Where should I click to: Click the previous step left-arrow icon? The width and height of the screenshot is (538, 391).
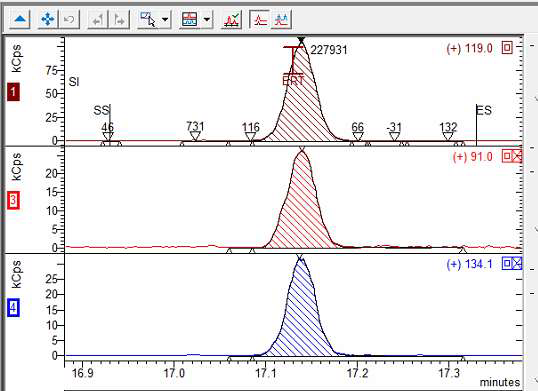98,19
